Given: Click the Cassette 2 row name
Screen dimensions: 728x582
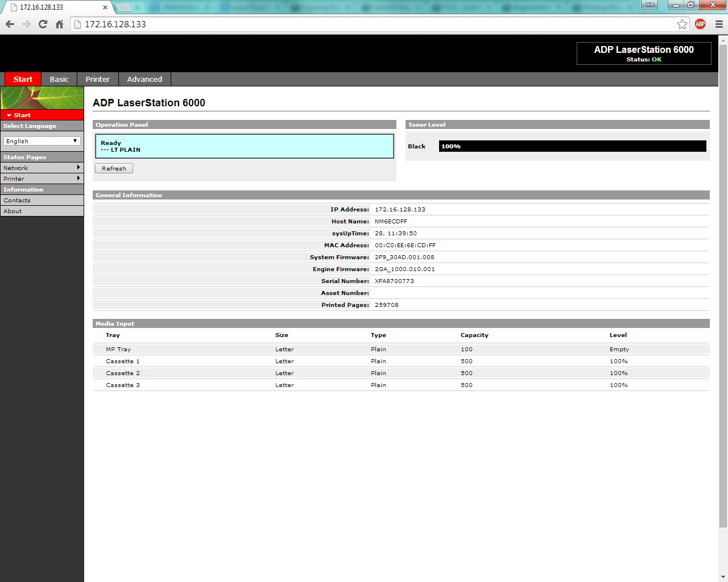Looking at the screenshot, I should [123, 373].
